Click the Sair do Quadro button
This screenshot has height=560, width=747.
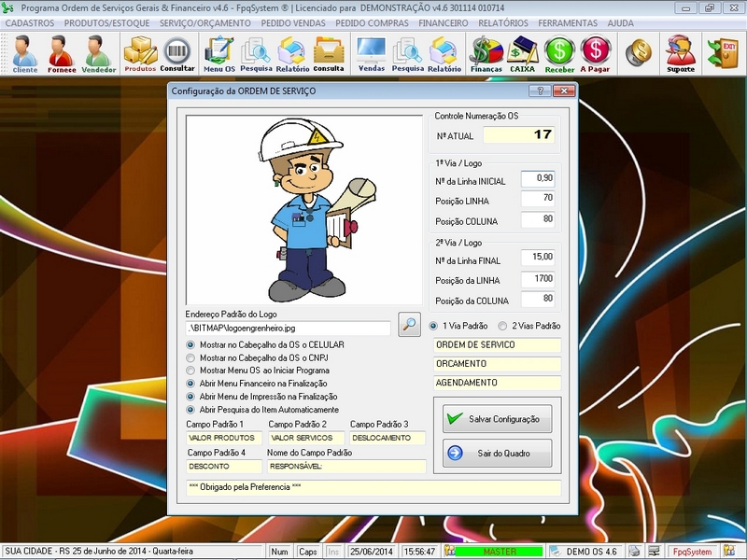point(495,453)
